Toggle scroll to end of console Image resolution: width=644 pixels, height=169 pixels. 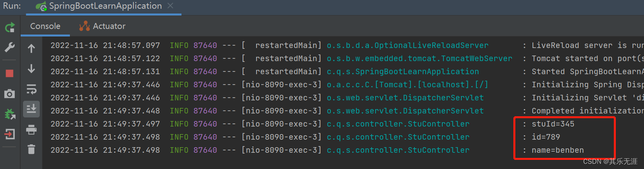(x=31, y=109)
